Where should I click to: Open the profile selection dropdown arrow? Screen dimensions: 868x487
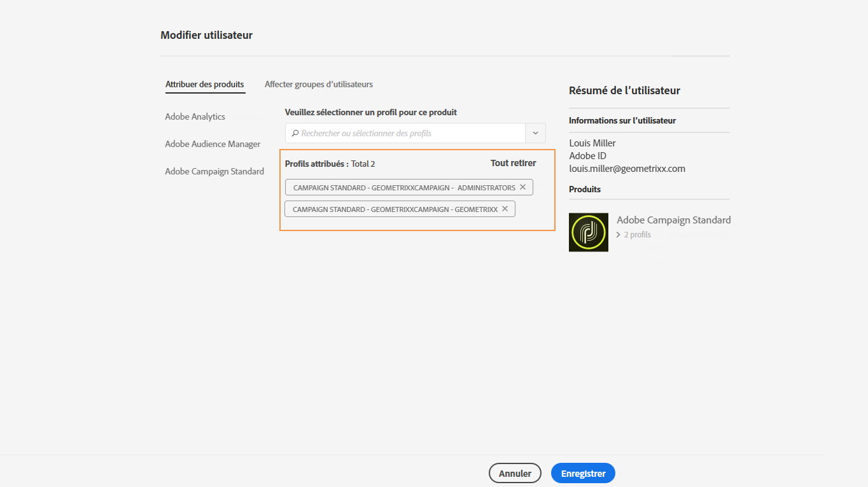(x=535, y=133)
